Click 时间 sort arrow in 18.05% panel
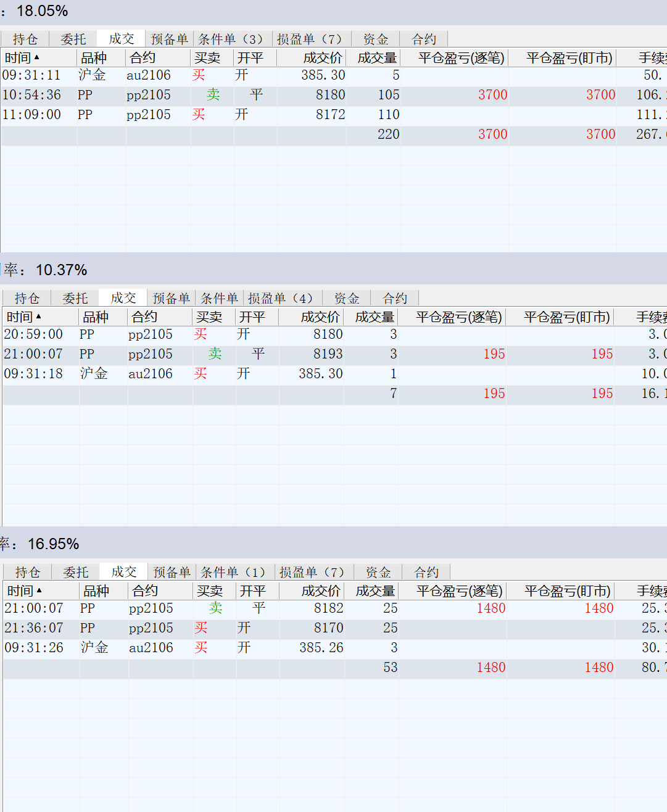 pos(37,57)
